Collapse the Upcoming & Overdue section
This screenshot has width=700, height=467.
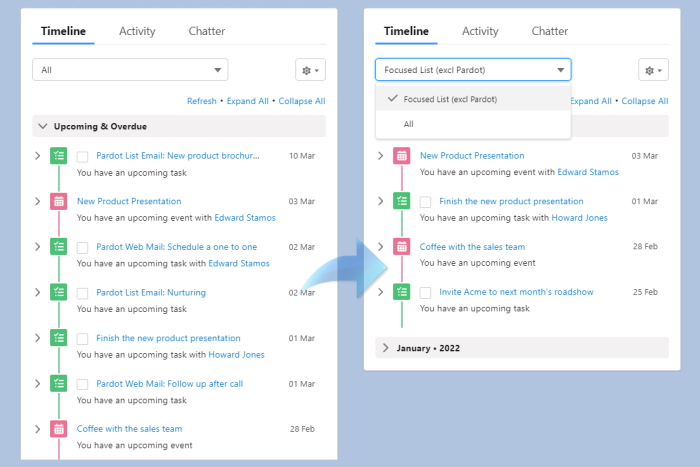click(x=43, y=126)
